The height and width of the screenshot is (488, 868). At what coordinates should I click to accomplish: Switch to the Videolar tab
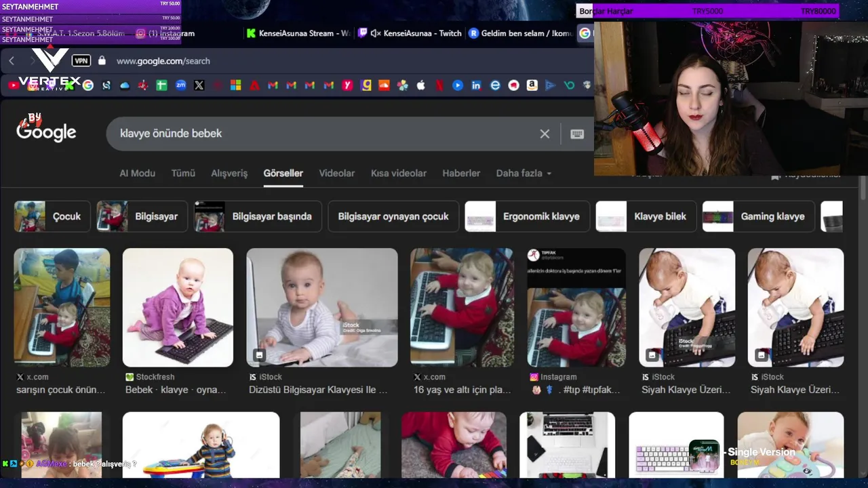(337, 174)
